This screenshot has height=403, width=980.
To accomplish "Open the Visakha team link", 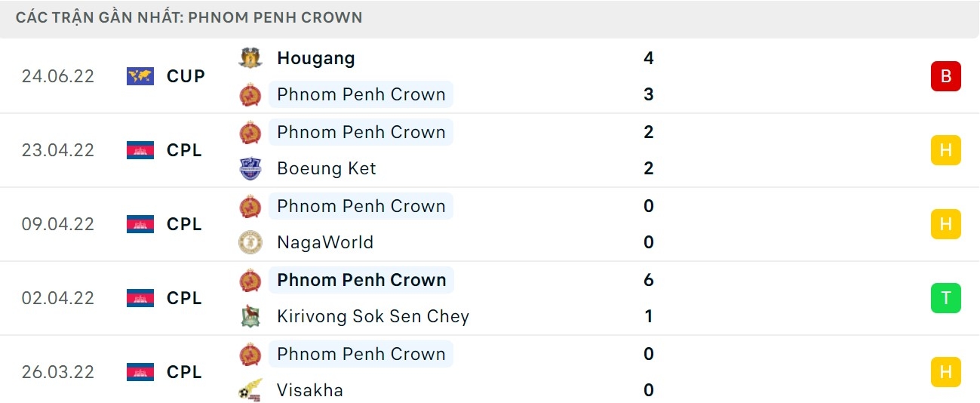I will point(310,390).
